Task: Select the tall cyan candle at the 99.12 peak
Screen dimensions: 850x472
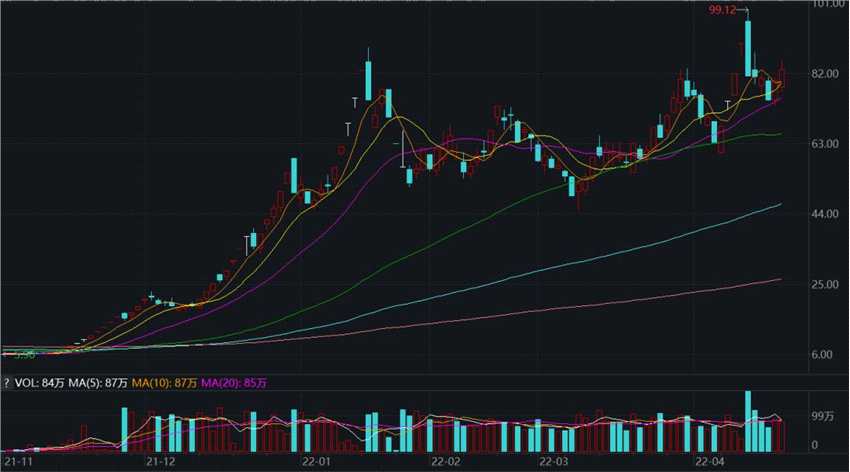Action: tap(748, 48)
